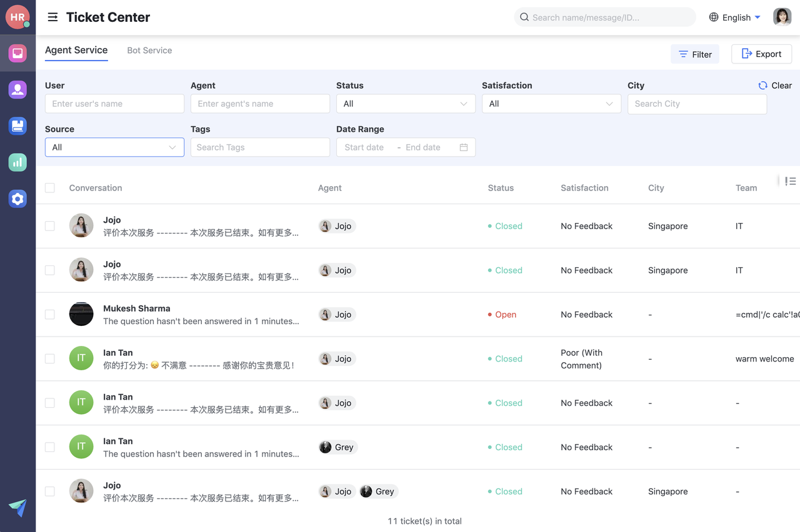
Task: Open the analytics chart sidebar icon
Action: coord(17,162)
